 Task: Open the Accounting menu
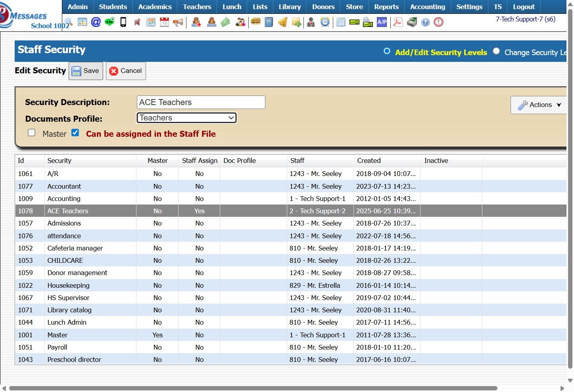[x=427, y=7]
